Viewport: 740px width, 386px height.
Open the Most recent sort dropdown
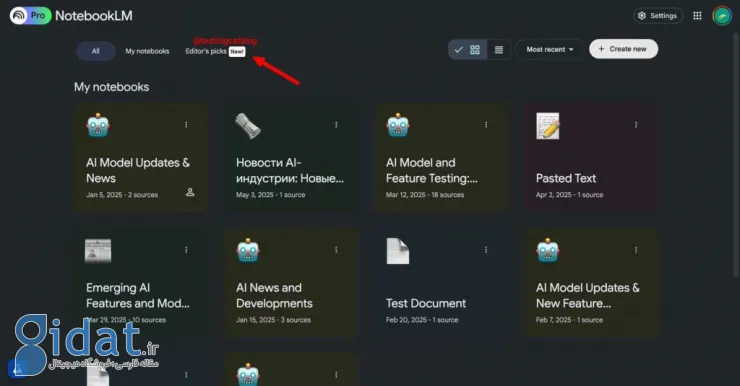(x=550, y=49)
